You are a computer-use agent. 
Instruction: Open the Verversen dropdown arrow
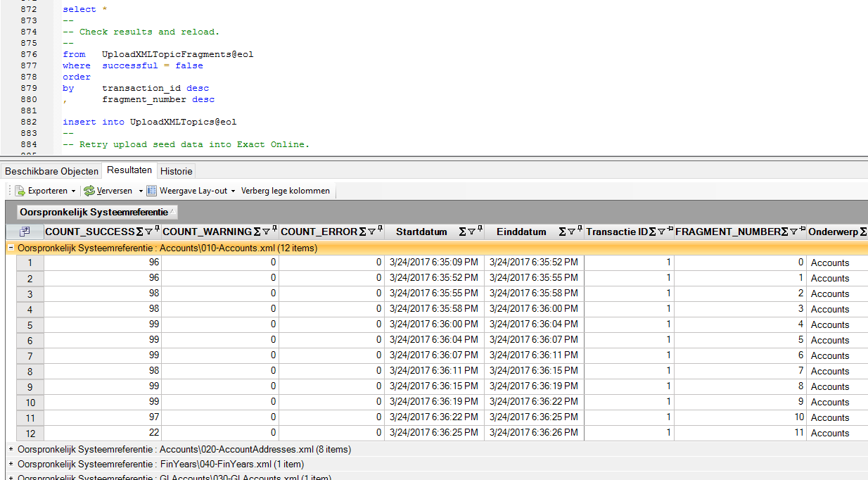click(140, 191)
